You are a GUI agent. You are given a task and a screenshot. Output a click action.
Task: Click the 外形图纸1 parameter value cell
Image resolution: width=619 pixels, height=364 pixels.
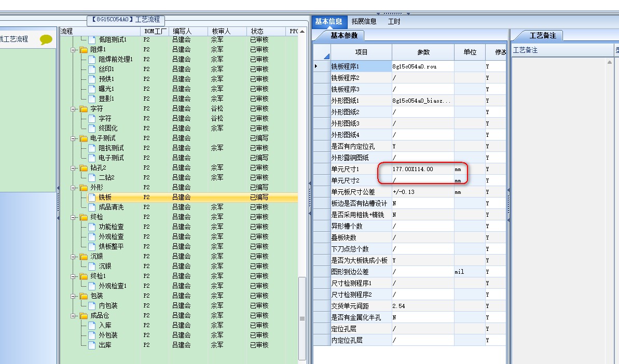click(x=423, y=101)
